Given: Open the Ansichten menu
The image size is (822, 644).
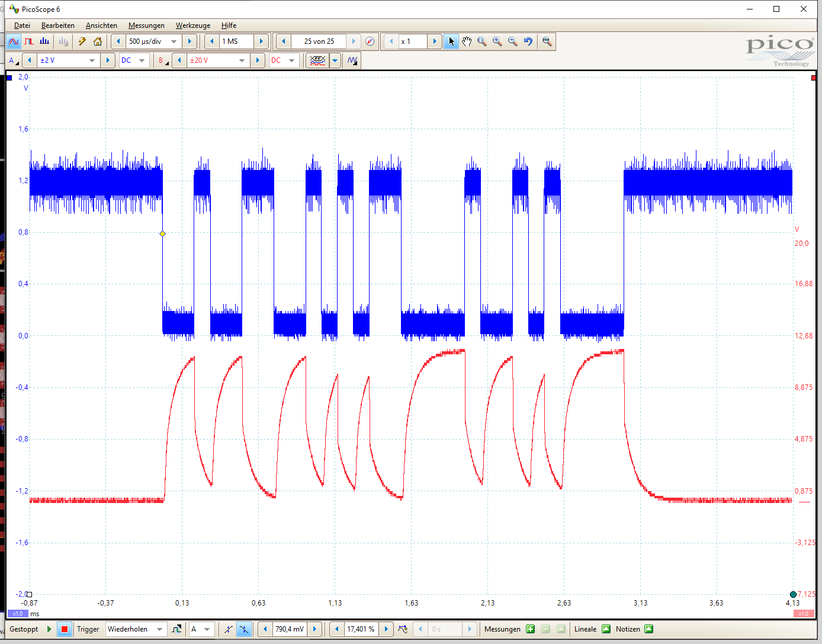Looking at the screenshot, I should point(101,25).
